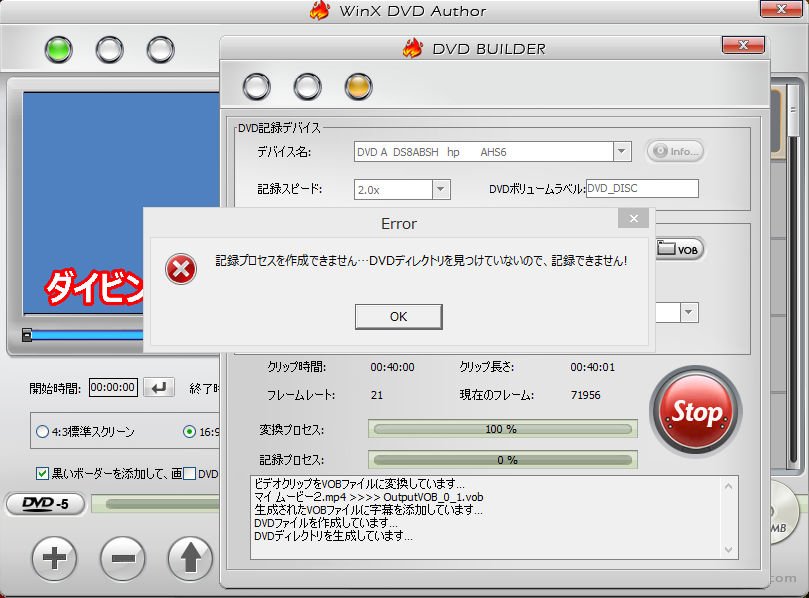
Task: Click the クリップ長さ value 00:40:01
Action: [x=592, y=367]
